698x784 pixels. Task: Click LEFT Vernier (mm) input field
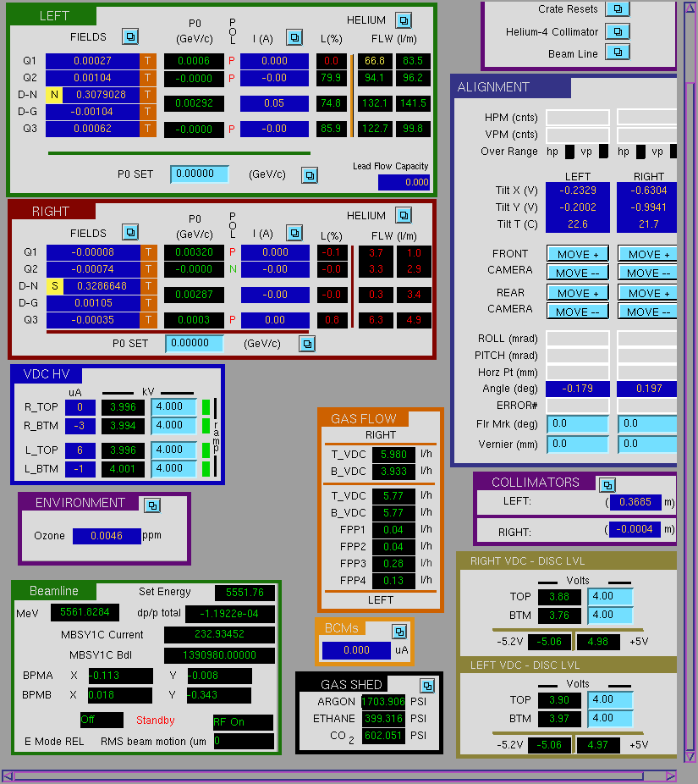click(578, 444)
